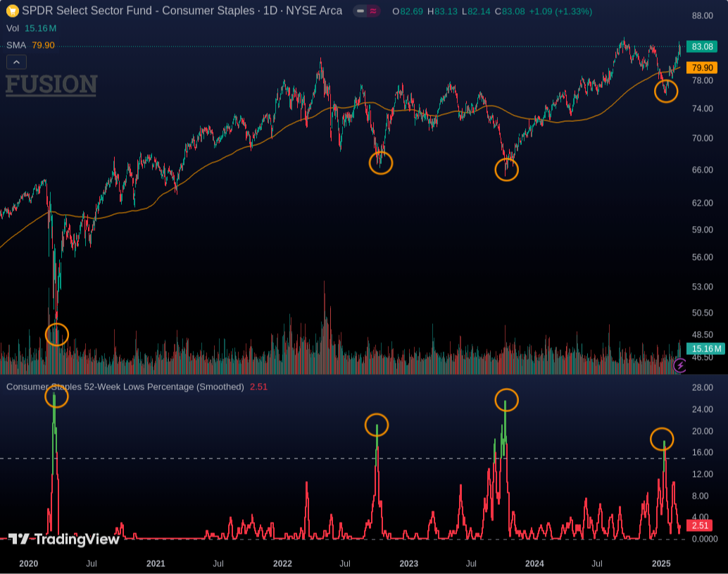
Task: Collapse the indicator legend with chevron button
Action: [16, 62]
